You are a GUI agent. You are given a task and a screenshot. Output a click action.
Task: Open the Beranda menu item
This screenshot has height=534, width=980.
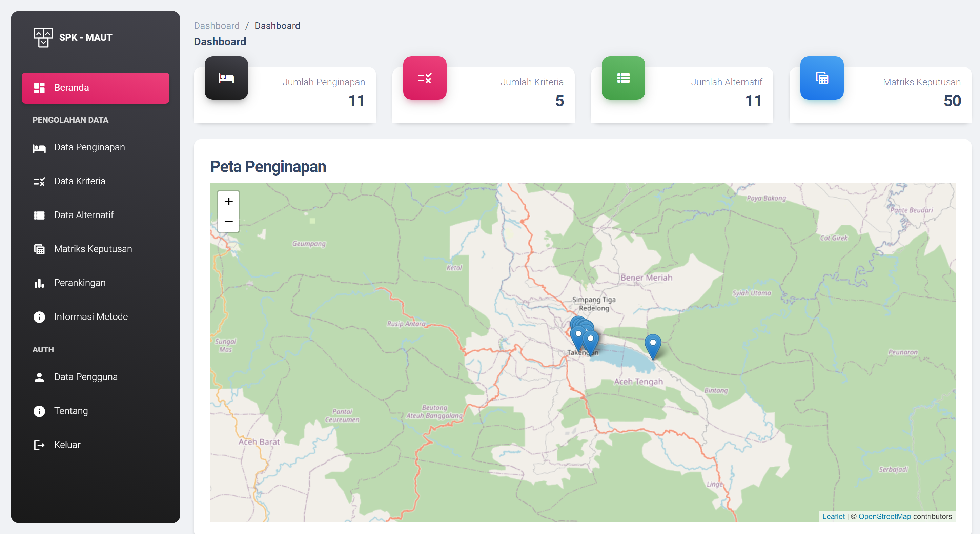96,88
